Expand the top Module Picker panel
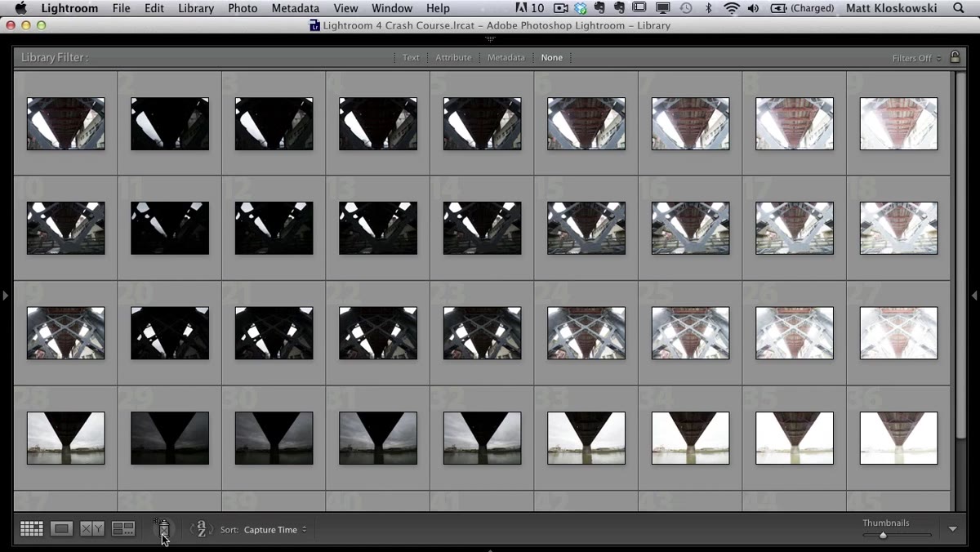This screenshot has width=980, height=552. (x=490, y=38)
